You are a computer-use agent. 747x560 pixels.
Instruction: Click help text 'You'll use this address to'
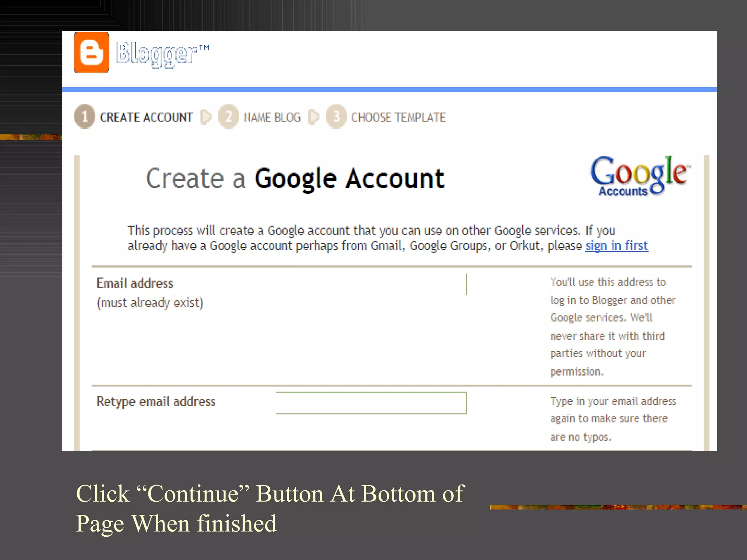608,282
